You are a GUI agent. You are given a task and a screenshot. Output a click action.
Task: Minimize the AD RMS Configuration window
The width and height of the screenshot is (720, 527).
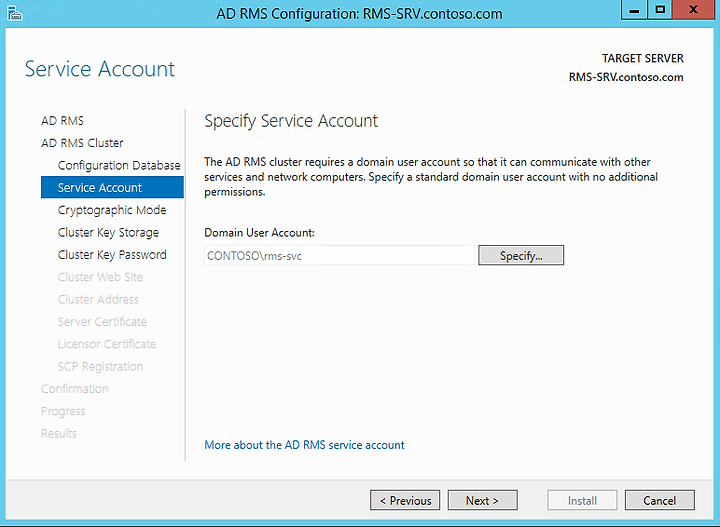(x=634, y=10)
